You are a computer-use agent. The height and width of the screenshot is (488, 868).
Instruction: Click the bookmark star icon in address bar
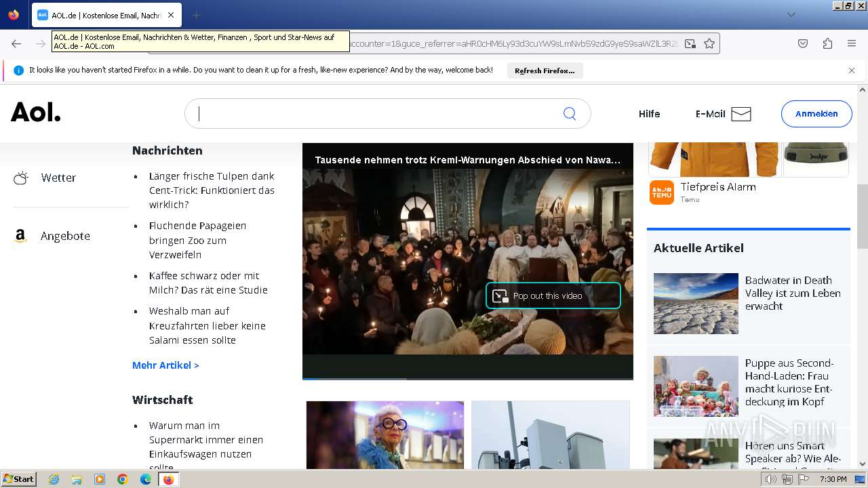[709, 43]
